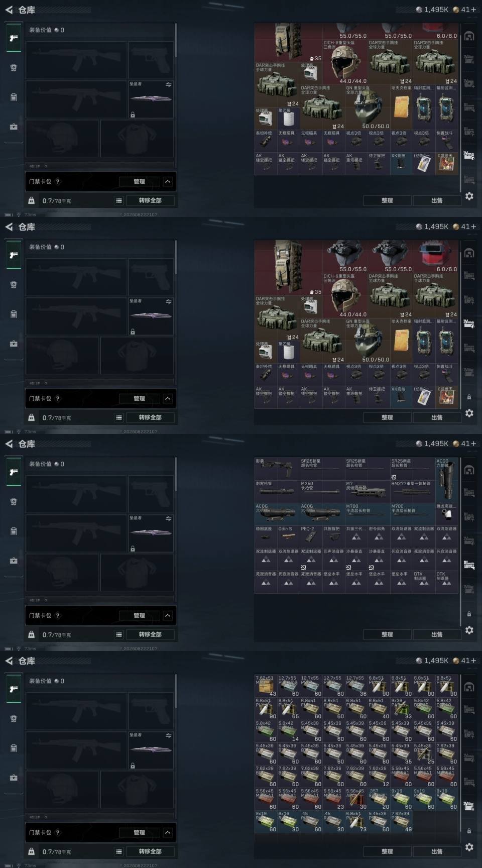
Task: Toggle swap arrows on 坠星者 slot in top screenshot
Action: pyautogui.click(x=169, y=84)
